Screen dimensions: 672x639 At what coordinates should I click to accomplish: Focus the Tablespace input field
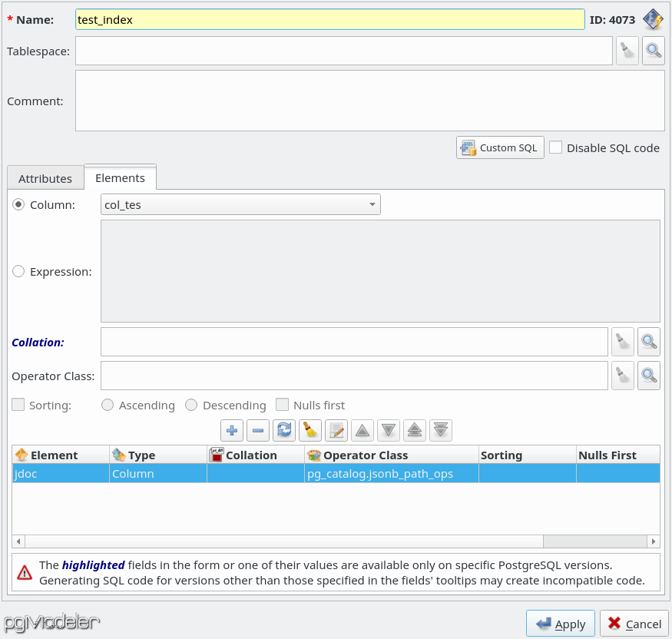pos(344,51)
